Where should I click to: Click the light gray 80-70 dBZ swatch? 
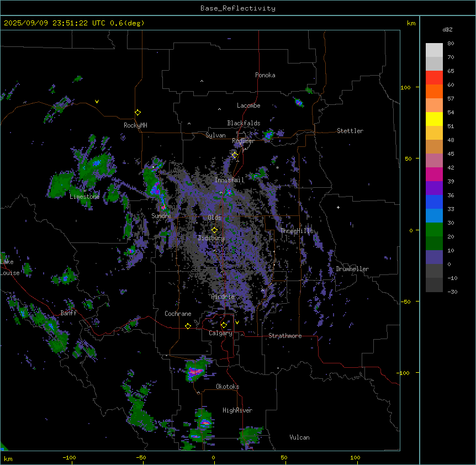coord(434,50)
